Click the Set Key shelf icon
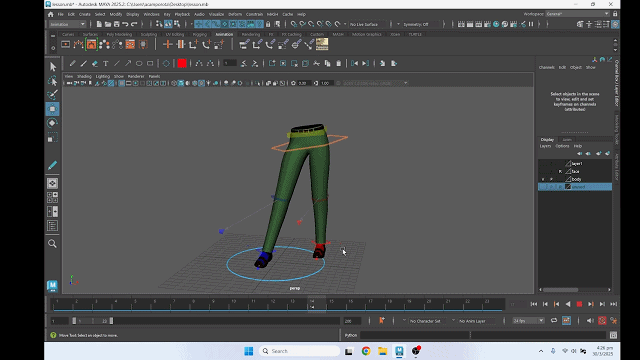This screenshot has width=640, height=360. click(167, 44)
